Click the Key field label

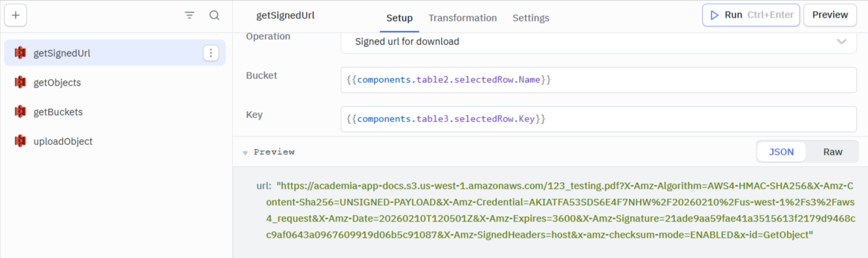[x=254, y=114]
